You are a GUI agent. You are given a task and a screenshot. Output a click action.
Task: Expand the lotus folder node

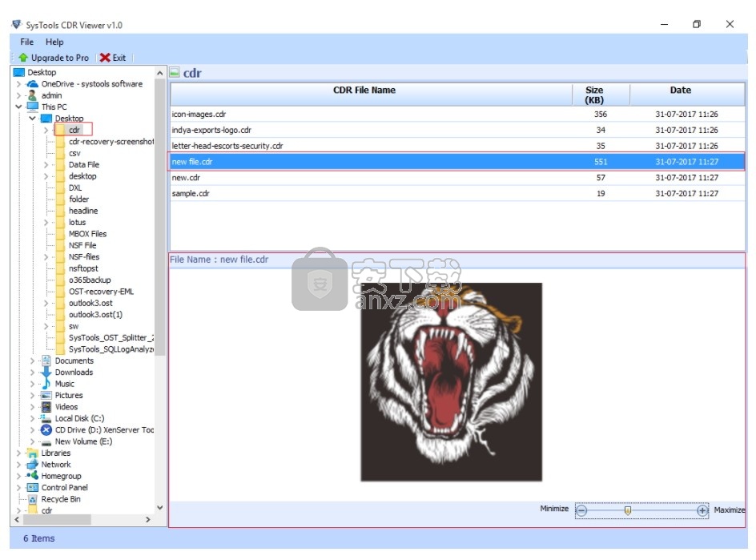coord(46,223)
